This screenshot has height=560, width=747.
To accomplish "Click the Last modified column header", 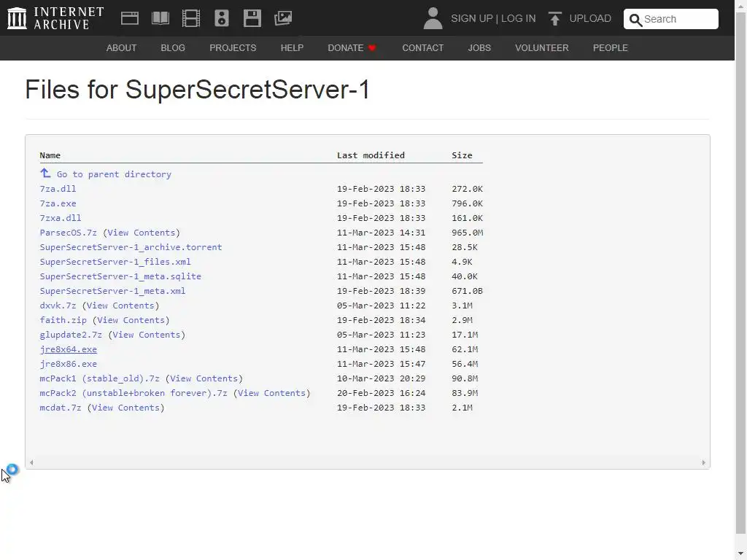I will [371, 155].
